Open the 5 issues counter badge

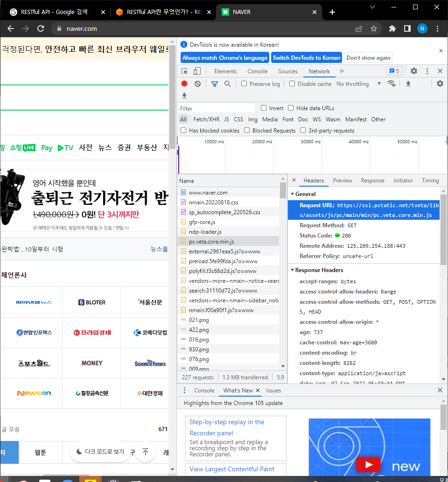(394, 71)
